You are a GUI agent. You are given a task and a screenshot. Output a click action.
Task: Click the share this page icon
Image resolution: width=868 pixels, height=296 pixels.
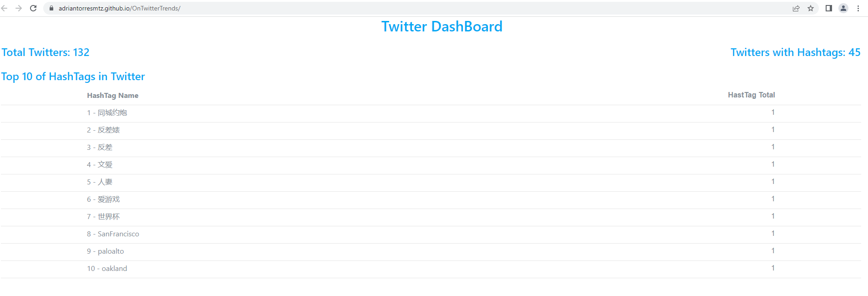coord(795,8)
